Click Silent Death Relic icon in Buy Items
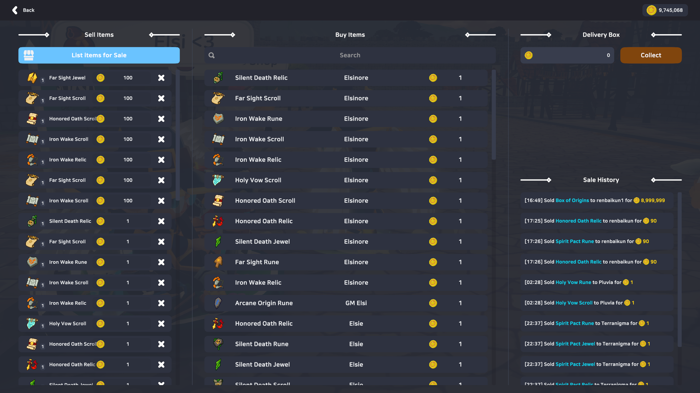 [218, 78]
